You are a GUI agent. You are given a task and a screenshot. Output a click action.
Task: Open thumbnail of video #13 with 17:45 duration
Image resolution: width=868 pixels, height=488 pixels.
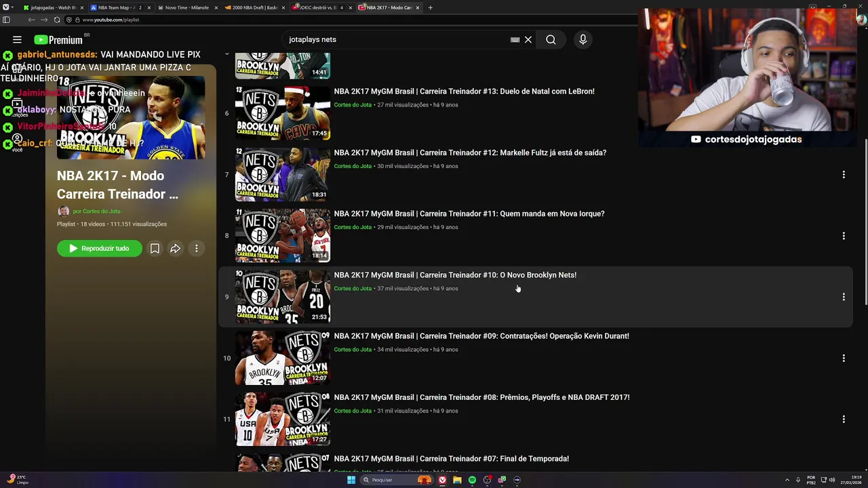pyautogui.click(x=283, y=113)
